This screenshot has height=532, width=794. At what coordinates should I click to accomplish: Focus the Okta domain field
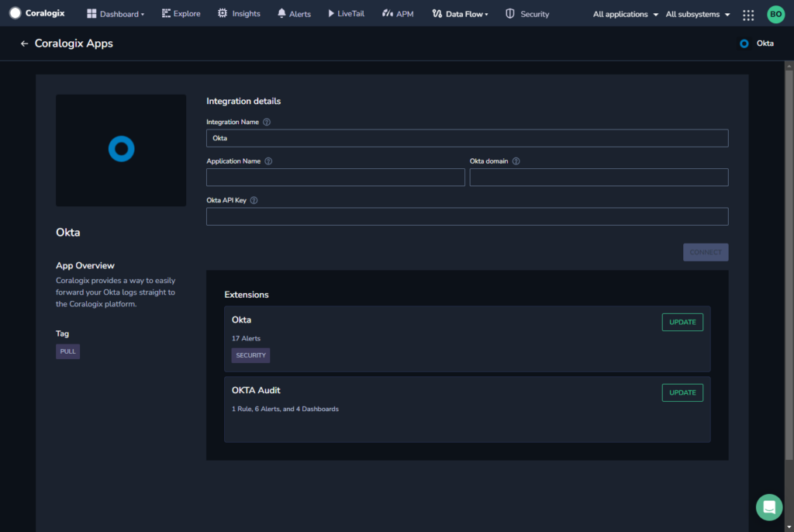coord(599,178)
